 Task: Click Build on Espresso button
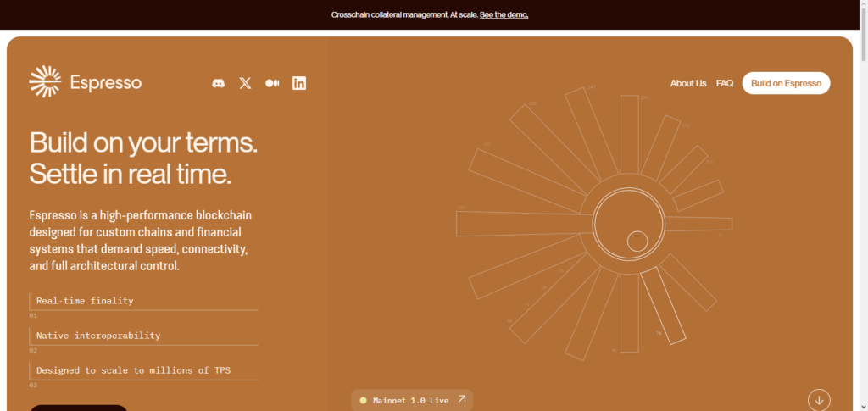click(786, 83)
